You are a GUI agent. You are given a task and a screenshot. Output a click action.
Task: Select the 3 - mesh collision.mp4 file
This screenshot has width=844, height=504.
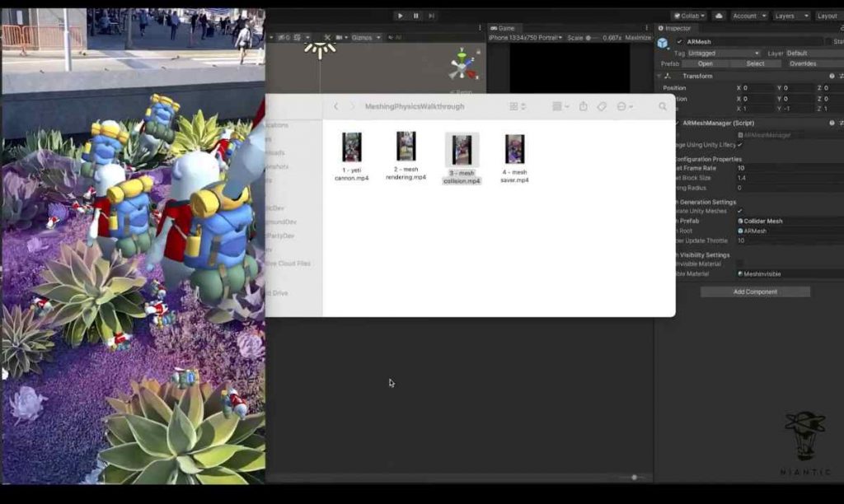[462, 159]
